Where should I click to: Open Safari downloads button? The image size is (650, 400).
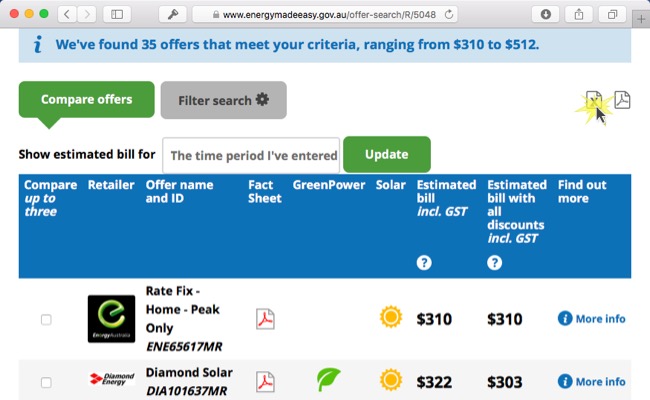click(546, 15)
